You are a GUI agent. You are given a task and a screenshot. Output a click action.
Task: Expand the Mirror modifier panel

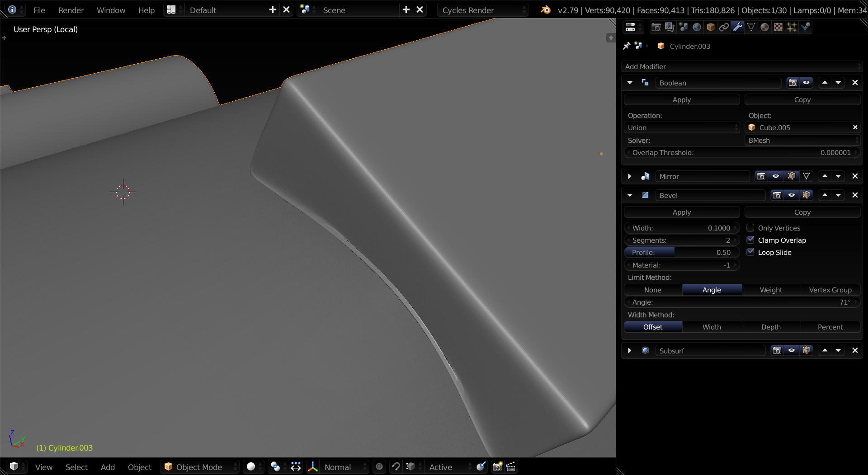coord(630,176)
